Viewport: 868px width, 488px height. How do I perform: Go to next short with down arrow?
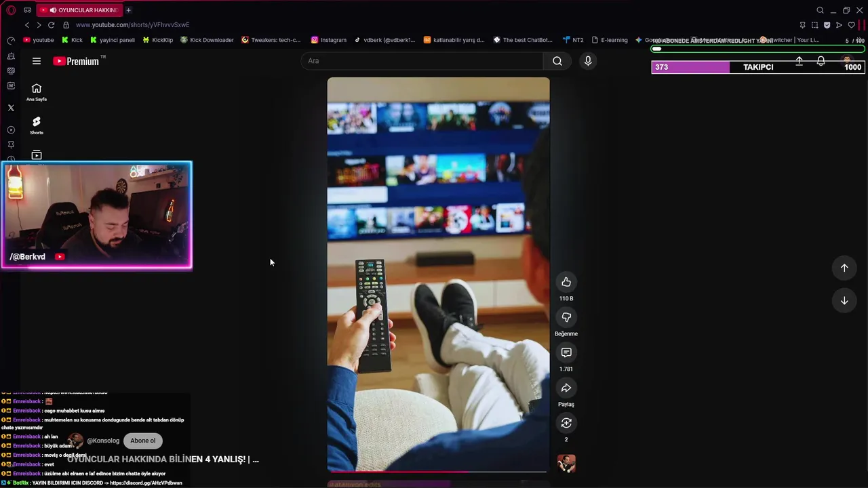click(x=844, y=301)
